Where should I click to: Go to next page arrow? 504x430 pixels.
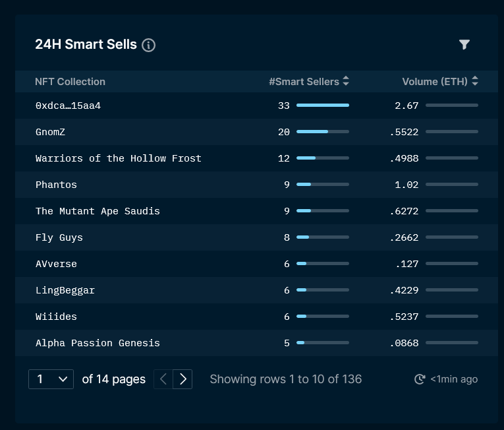click(x=182, y=379)
